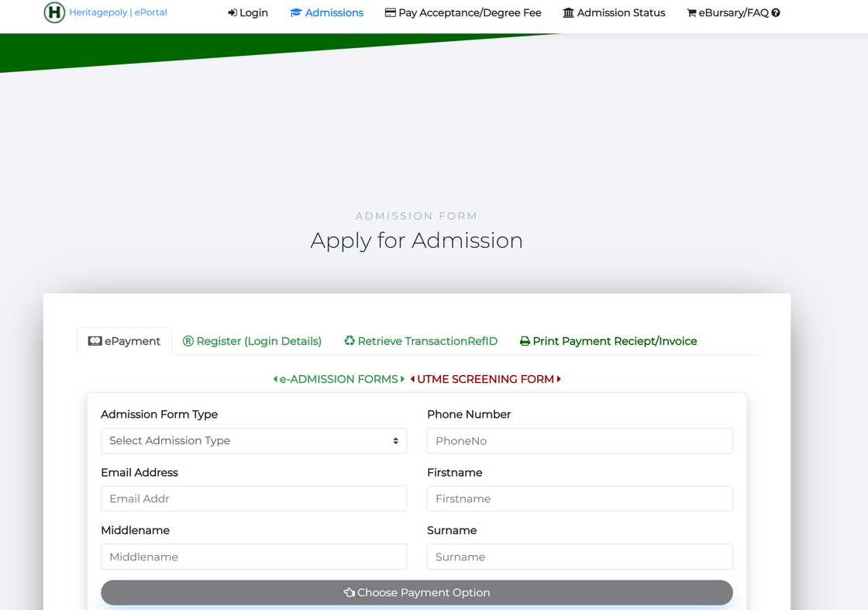868x610 pixels.
Task: Expand the UTME SCREENING FORM link
Action: (485, 379)
